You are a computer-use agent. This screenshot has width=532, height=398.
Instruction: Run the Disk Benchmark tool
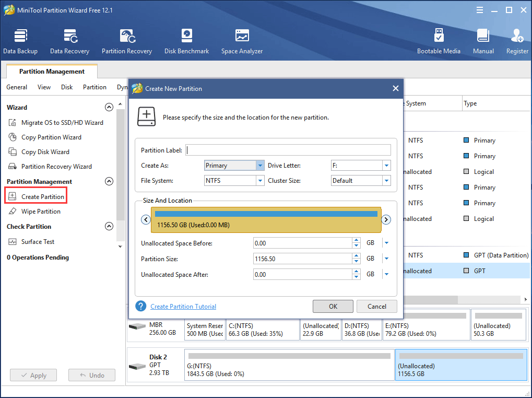click(186, 41)
